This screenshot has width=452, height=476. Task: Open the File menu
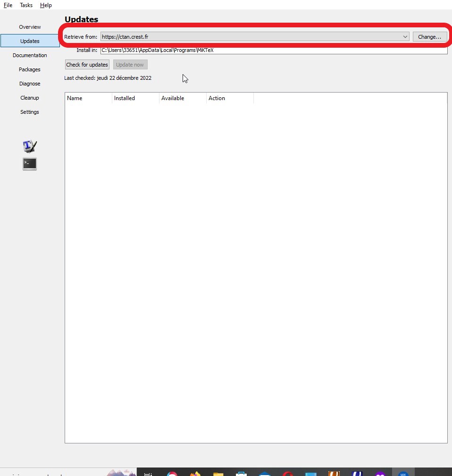[x=8, y=5]
